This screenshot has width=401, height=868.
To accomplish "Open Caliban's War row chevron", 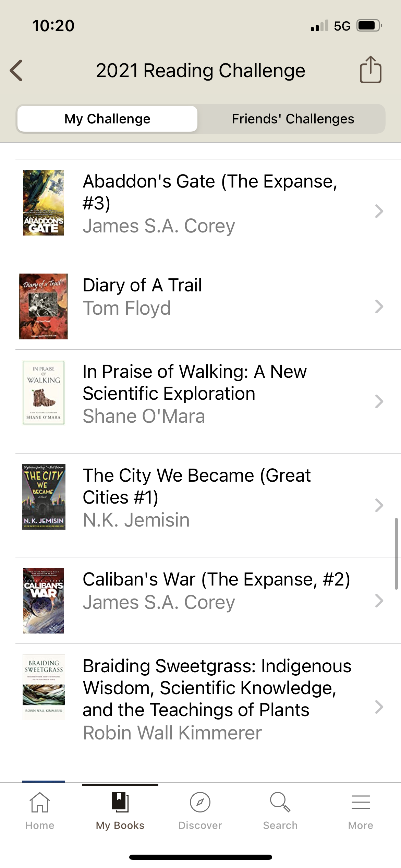I will tap(379, 601).
